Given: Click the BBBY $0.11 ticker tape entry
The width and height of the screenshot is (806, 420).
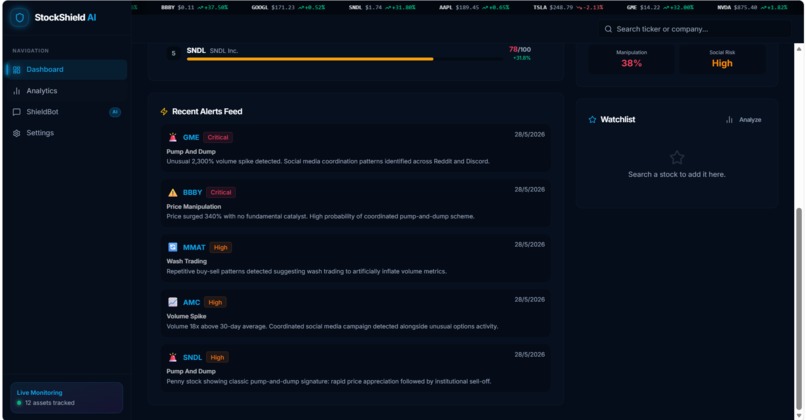Looking at the screenshot, I should 194,8.
